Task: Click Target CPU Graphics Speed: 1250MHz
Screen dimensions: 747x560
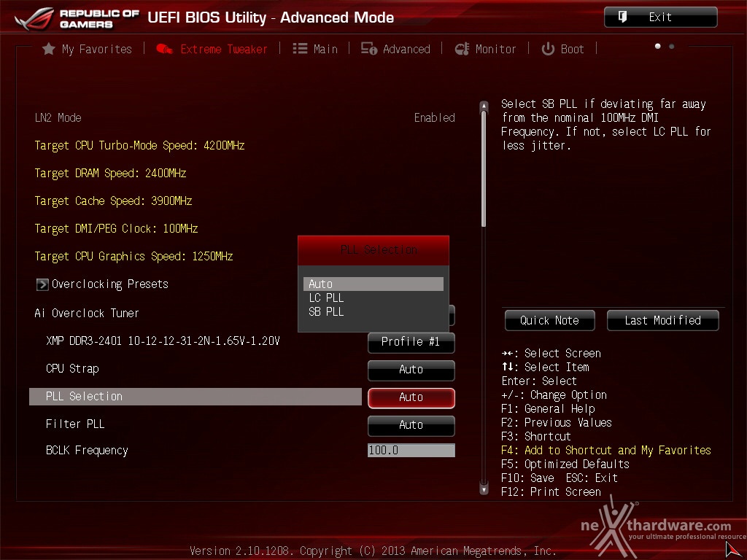Action: (134, 256)
